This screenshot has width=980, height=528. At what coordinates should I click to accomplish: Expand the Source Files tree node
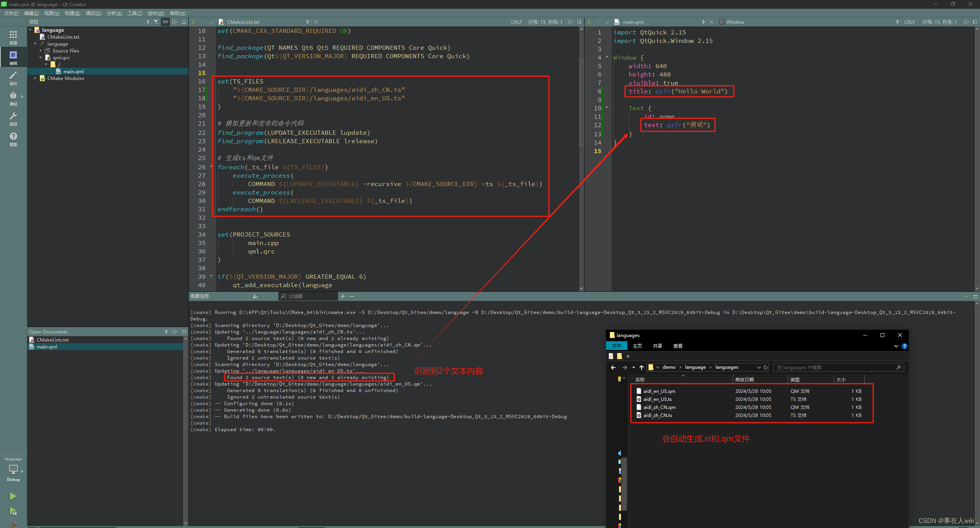[x=41, y=51]
